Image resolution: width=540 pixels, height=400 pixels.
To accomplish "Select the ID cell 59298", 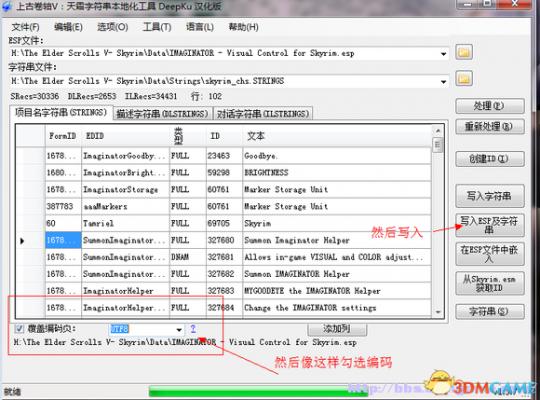I will 224,173.
